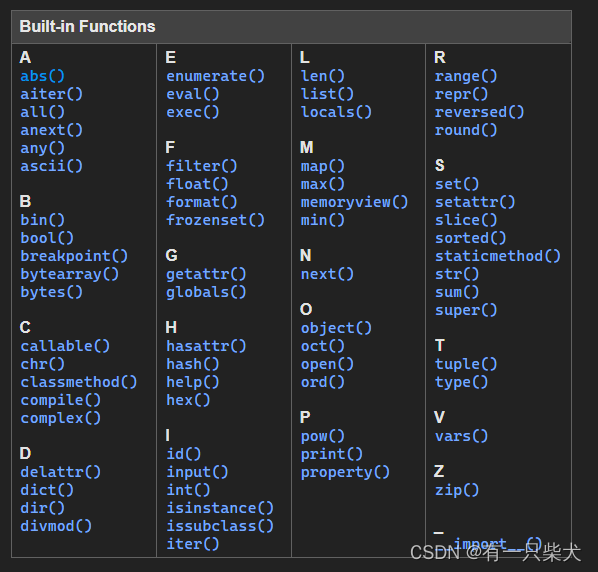Open the complex() link
Image resolution: width=598 pixels, height=572 pixels.
(x=61, y=418)
